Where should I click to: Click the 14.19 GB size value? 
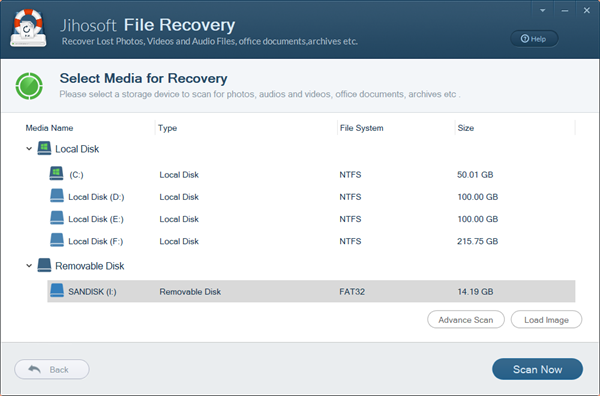click(x=475, y=292)
